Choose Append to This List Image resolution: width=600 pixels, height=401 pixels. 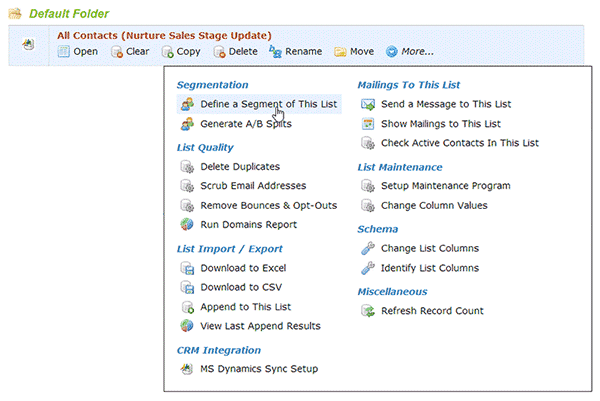click(x=236, y=307)
